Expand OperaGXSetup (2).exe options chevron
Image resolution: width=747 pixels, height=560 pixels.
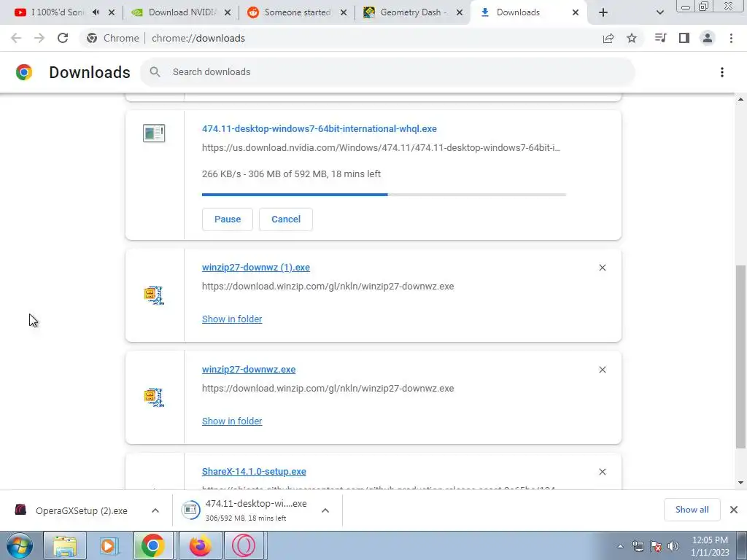[x=155, y=510]
